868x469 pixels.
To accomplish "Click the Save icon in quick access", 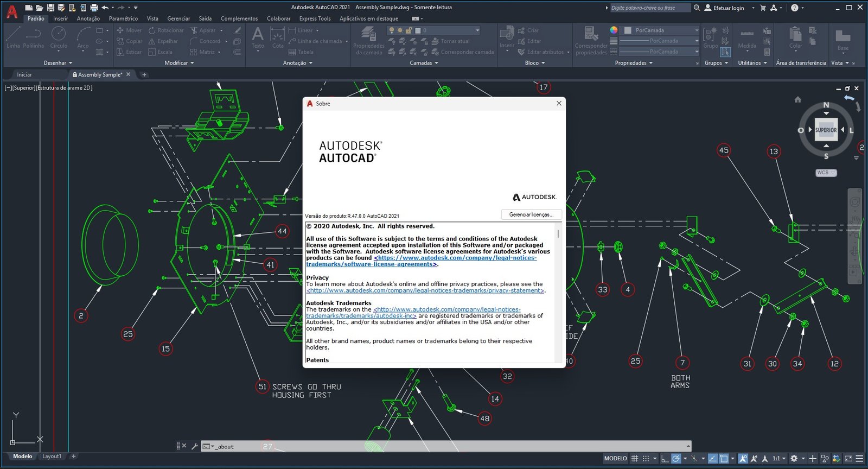I will click(50, 8).
